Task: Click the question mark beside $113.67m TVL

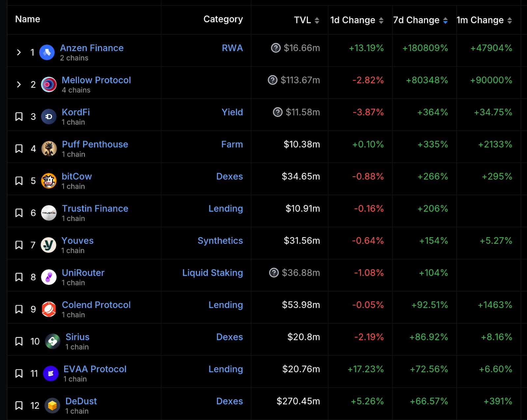Action: pos(272,80)
